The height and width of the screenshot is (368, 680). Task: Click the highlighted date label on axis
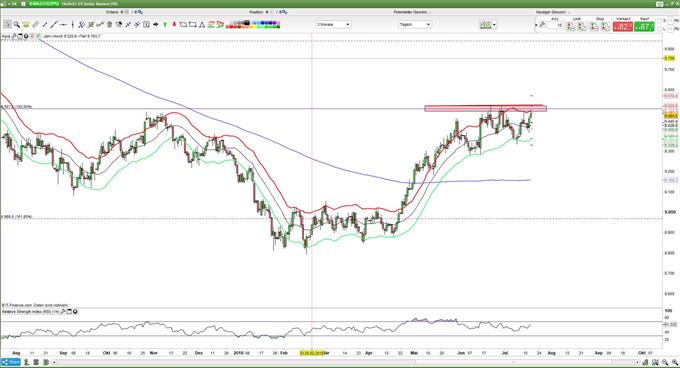(312, 353)
